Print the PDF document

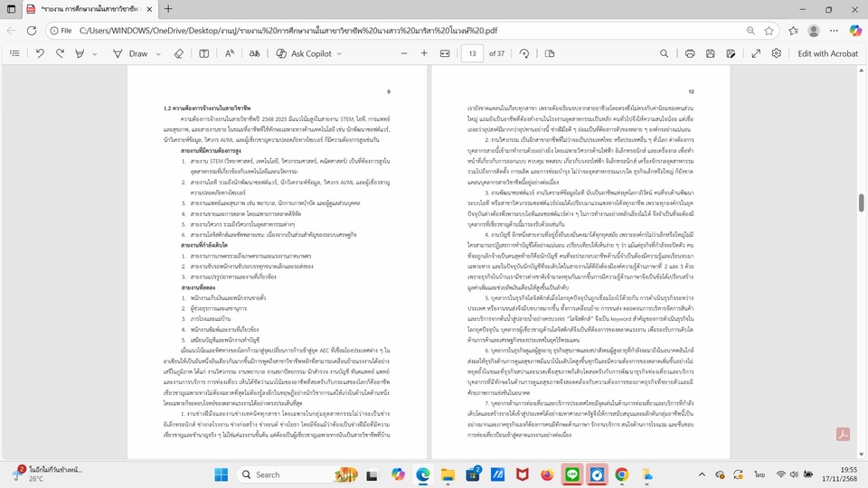(690, 53)
